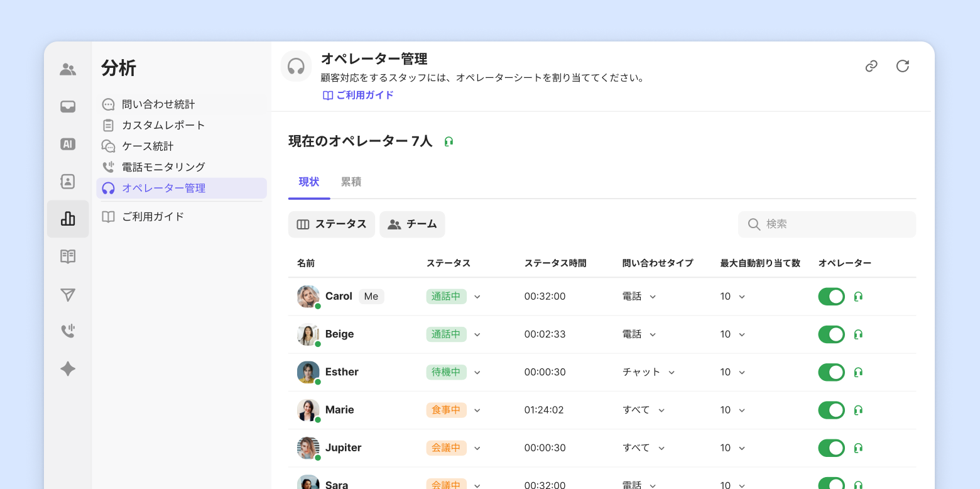980x489 pixels.
Task: Switch to the 累積 tab
Action: (351, 182)
